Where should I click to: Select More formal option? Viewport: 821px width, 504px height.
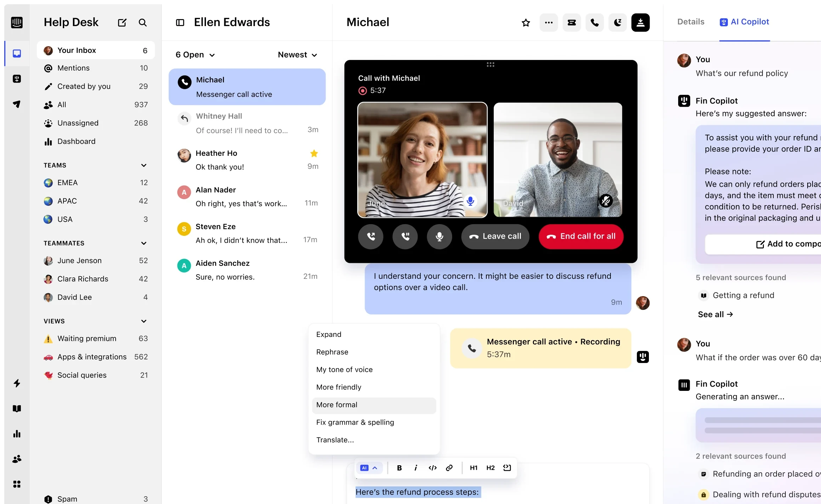(x=374, y=405)
